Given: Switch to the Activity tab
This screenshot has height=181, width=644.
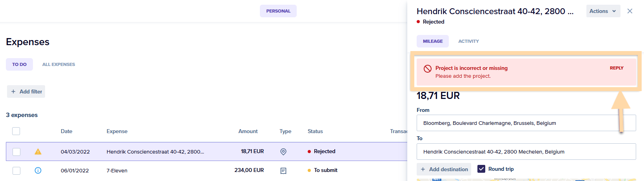Looking at the screenshot, I should point(468,41).
